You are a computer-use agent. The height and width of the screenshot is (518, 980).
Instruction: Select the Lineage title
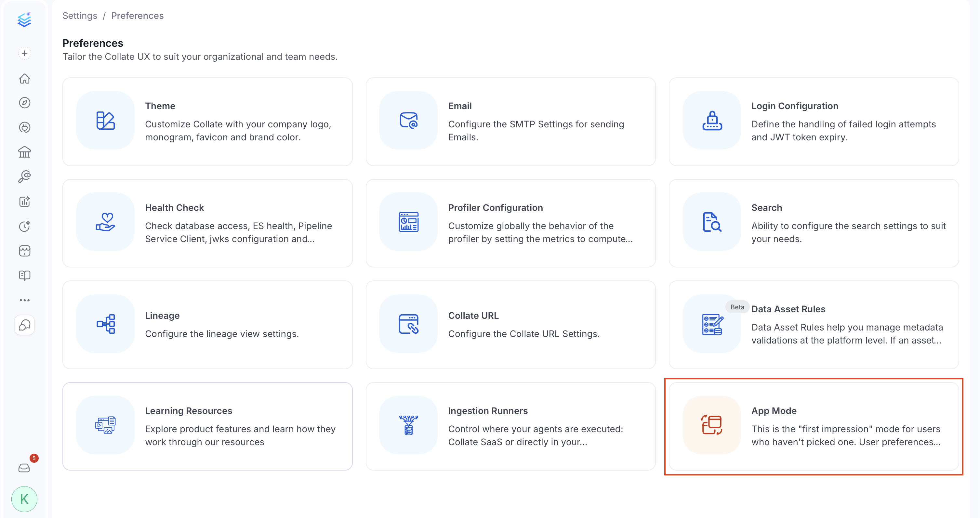point(163,316)
